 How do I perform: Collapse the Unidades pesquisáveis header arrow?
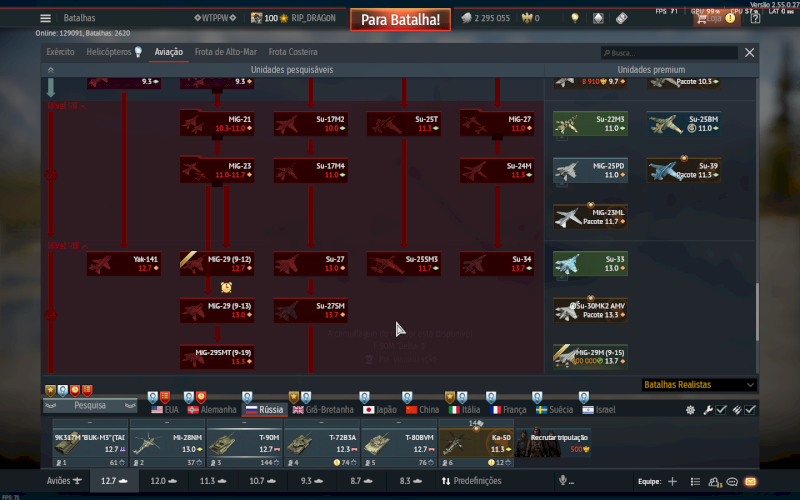tap(51, 70)
